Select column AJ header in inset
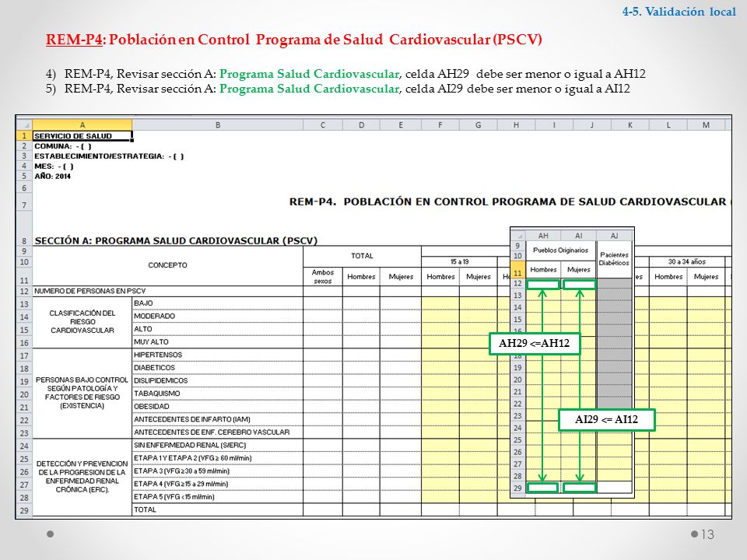 click(x=614, y=235)
